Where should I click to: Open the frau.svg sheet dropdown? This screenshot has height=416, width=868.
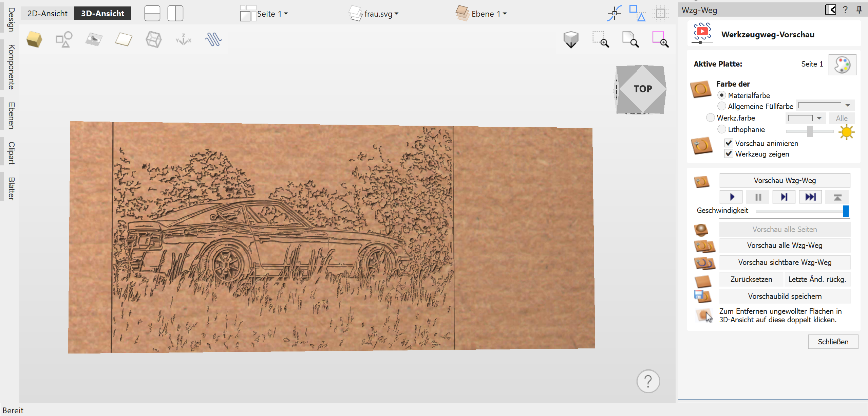click(374, 14)
